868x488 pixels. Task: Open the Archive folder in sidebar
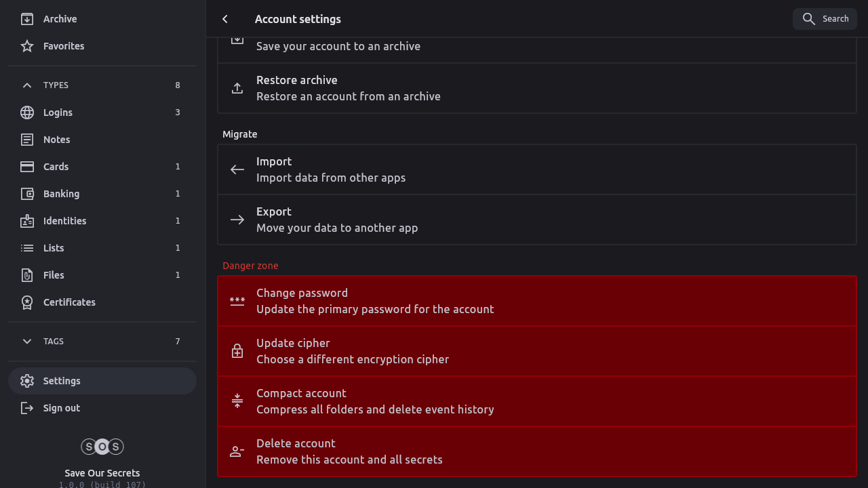pyautogui.click(x=60, y=19)
